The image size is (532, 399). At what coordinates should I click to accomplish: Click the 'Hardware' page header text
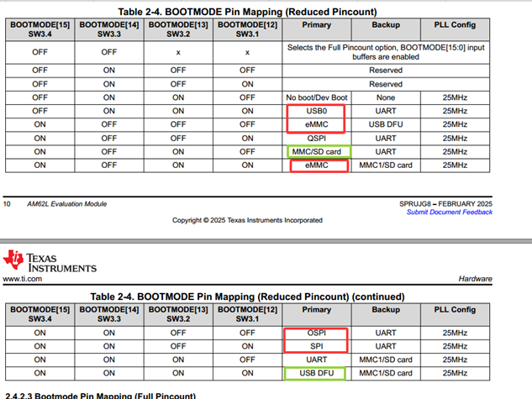click(x=476, y=279)
